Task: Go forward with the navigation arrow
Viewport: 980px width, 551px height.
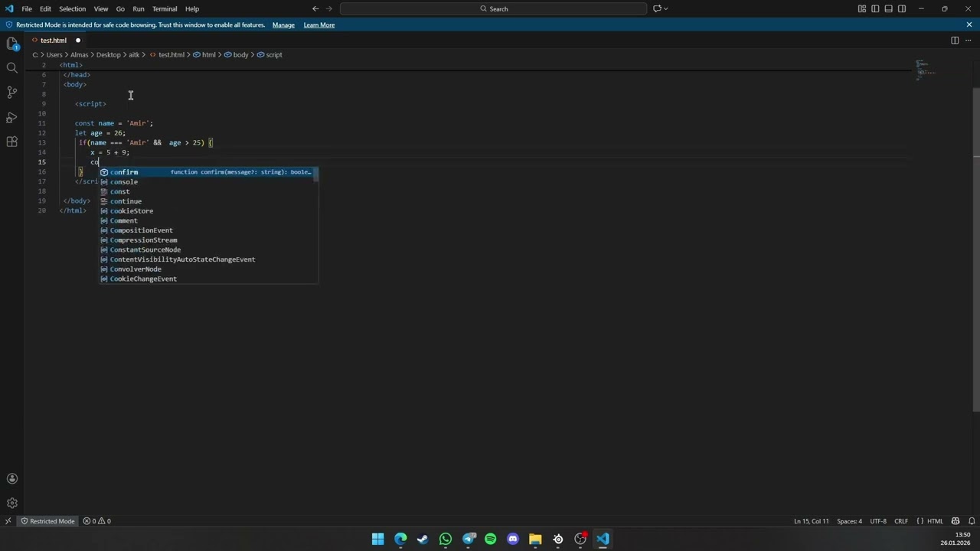Action: click(x=330, y=8)
